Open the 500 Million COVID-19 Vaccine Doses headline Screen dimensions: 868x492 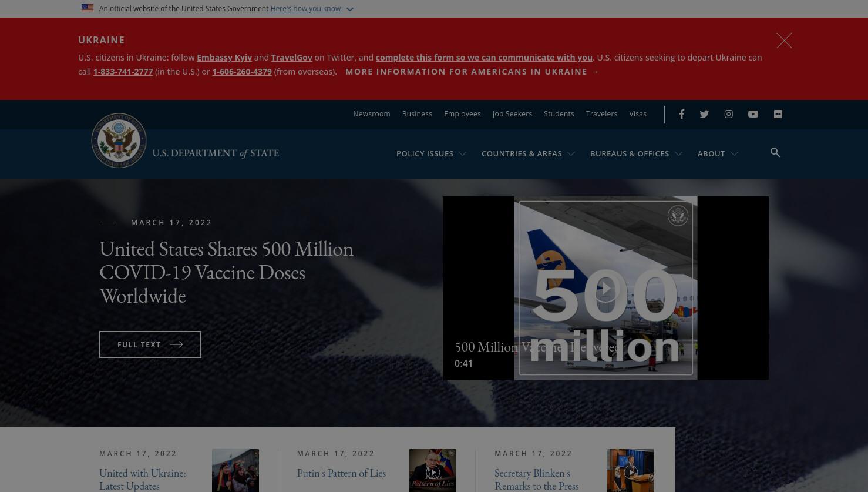coord(226,272)
